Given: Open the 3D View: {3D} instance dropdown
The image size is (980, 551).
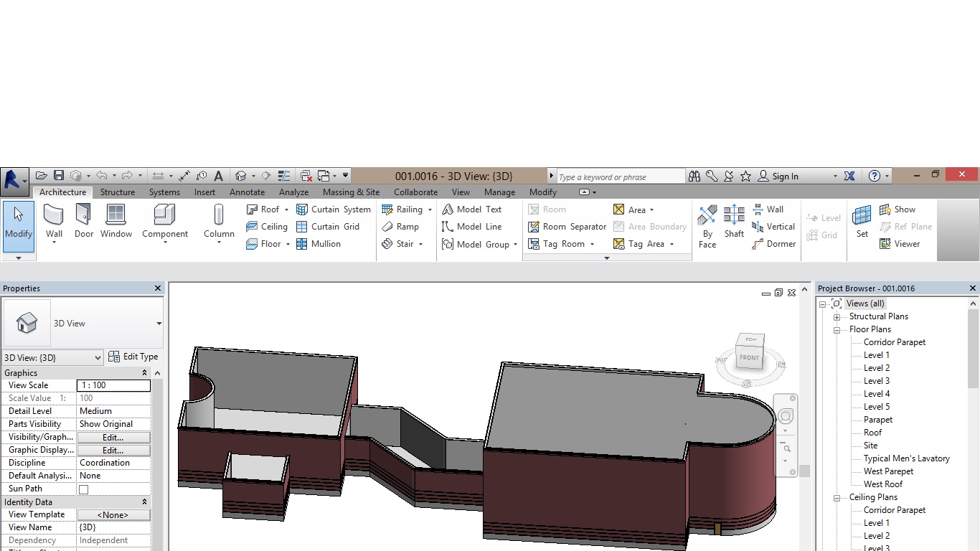Looking at the screenshot, I should click(x=98, y=357).
